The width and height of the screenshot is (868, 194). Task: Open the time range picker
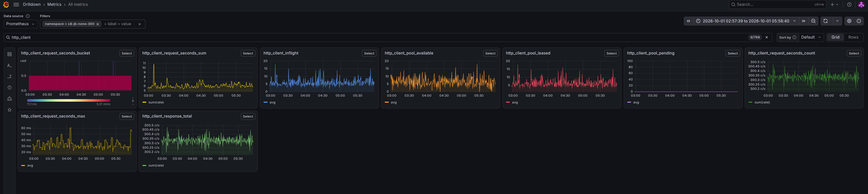click(746, 21)
